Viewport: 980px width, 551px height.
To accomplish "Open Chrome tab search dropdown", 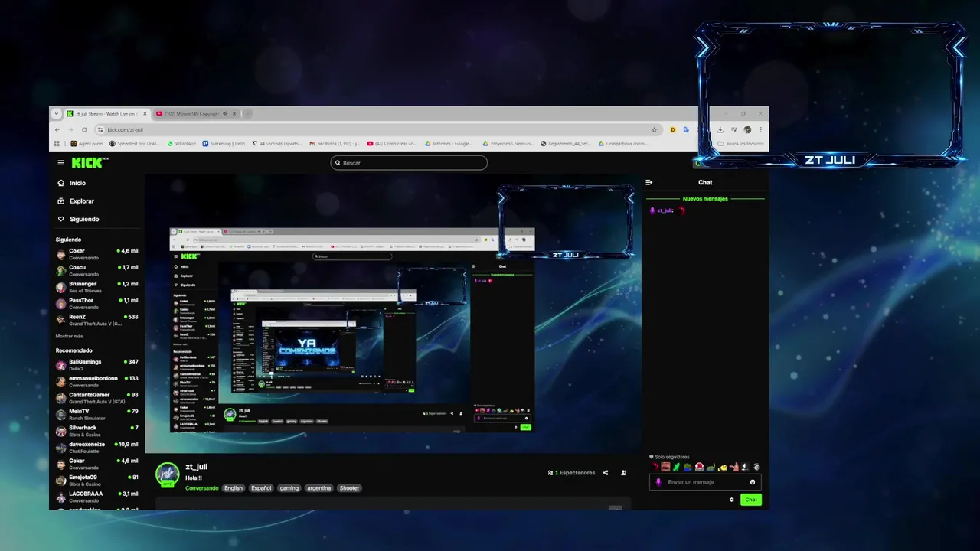I will pyautogui.click(x=56, y=113).
